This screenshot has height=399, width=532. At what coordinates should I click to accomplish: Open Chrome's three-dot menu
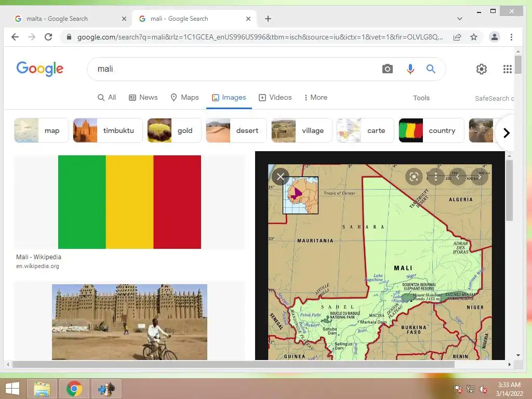[x=511, y=37]
